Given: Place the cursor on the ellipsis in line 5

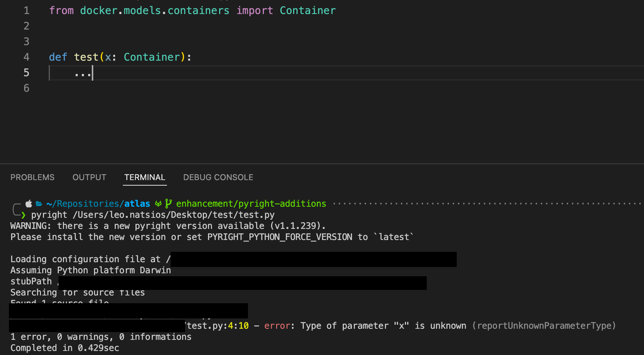Looking at the screenshot, I should point(83,73).
